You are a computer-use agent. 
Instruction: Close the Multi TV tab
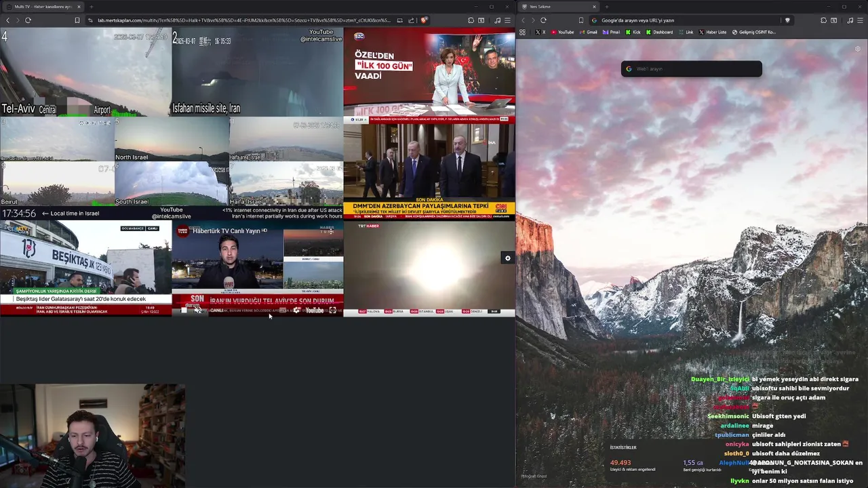[79, 7]
